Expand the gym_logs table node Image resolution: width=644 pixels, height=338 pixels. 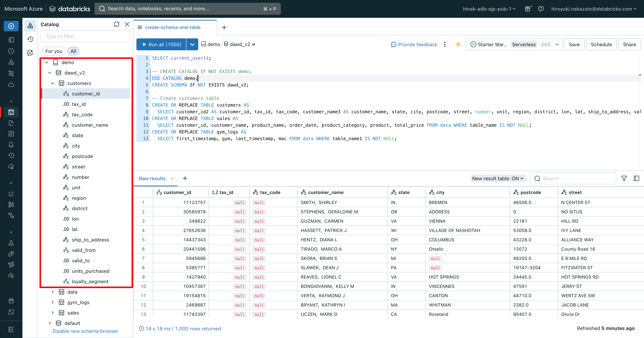coord(53,302)
